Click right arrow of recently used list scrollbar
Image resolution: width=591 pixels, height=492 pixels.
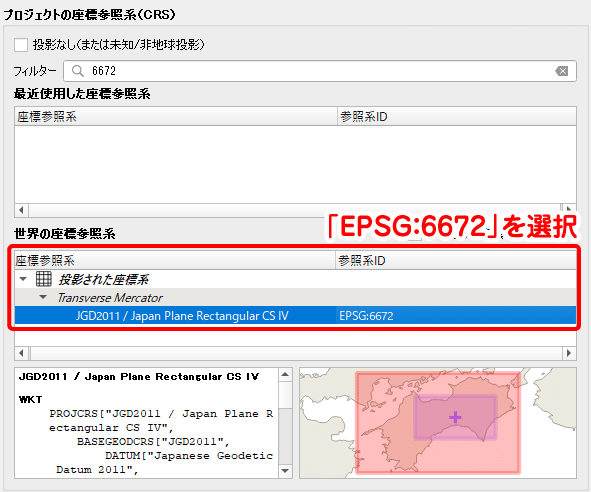tap(569, 210)
